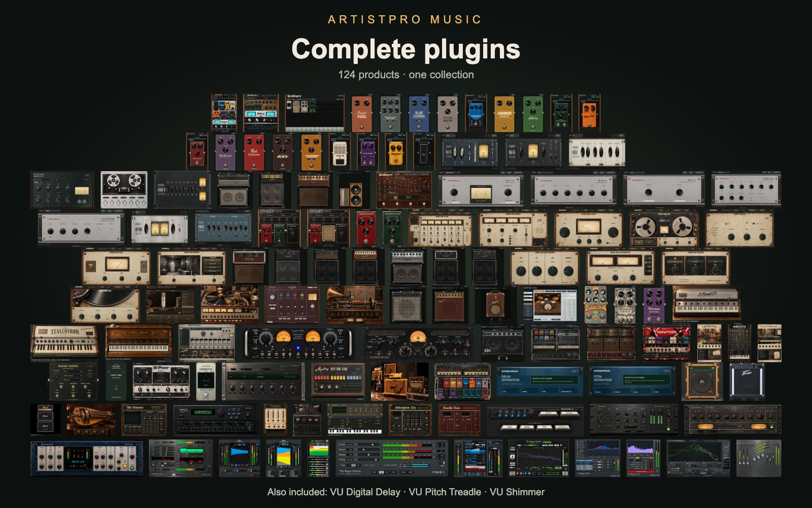The image size is (812, 508).
Task: Click '124 products · one collection' subtitle
Action: (406, 75)
